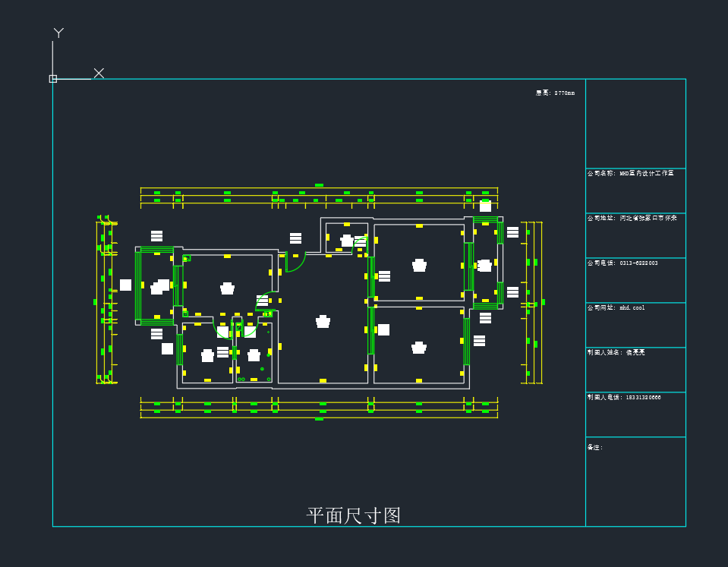The image size is (728, 567).
Task: Click the UCS origin square marker
Action: click(53, 79)
